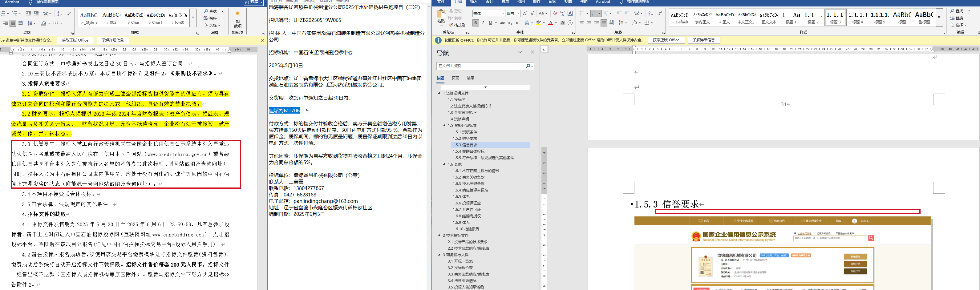Click Line Spacing icon in right Word window

pyautogui.click(x=621, y=23)
